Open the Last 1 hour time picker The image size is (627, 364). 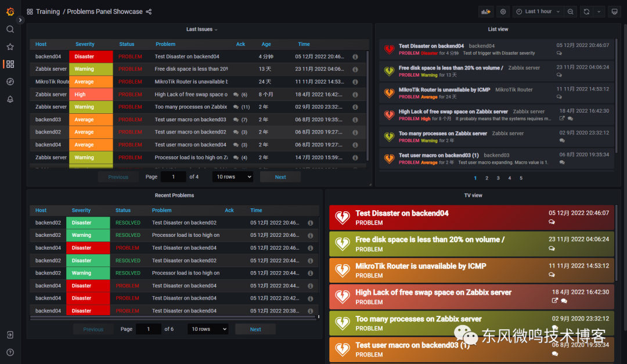[x=538, y=12]
